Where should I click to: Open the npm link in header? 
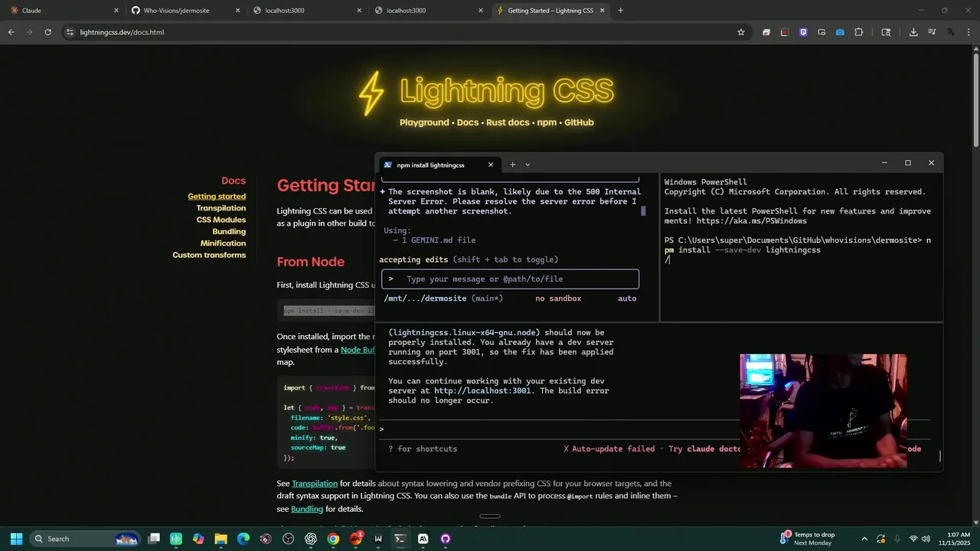547,122
